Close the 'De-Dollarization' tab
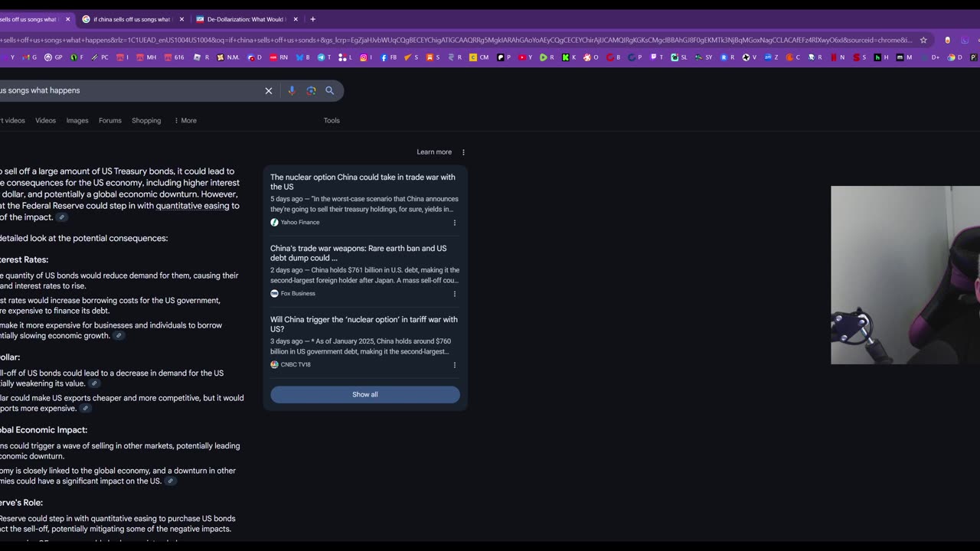The image size is (980, 551). point(296,19)
